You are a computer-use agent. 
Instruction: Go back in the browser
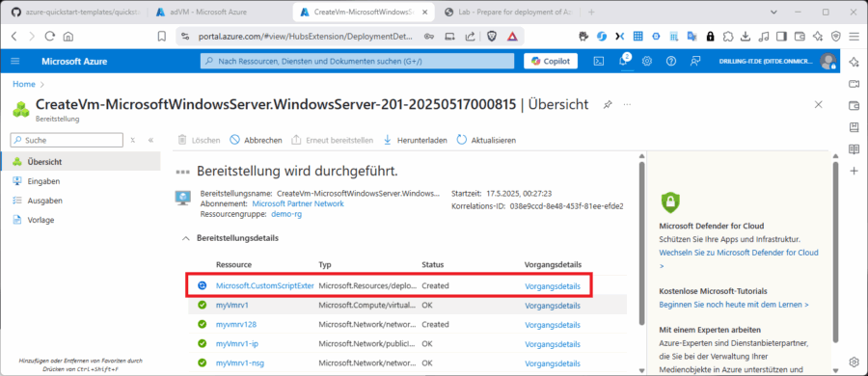(x=14, y=37)
